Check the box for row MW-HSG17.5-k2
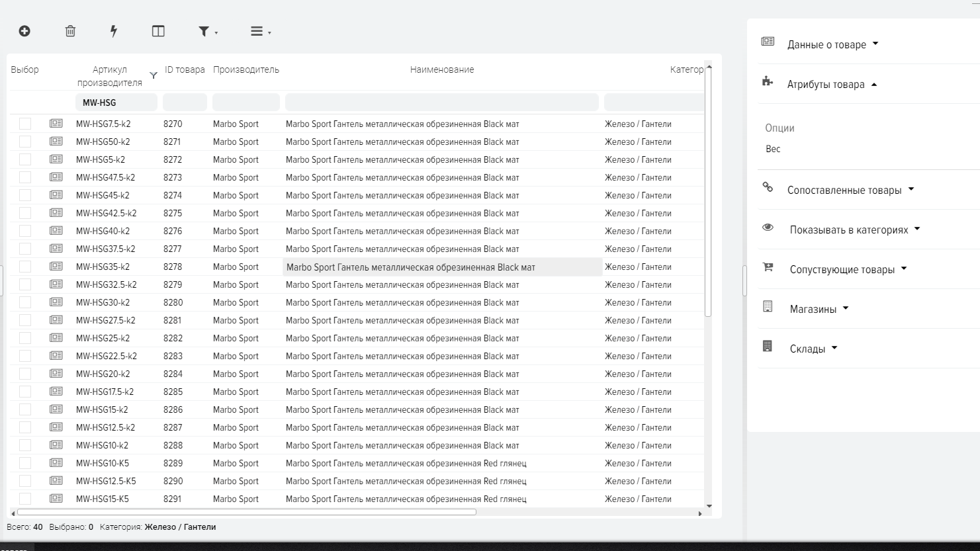This screenshot has height=551, width=980. pyautogui.click(x=25, y=392)
